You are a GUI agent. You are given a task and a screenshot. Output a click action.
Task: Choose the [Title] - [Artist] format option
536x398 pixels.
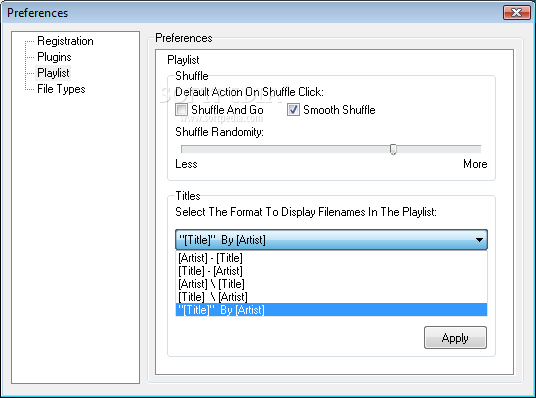(331, 271)
